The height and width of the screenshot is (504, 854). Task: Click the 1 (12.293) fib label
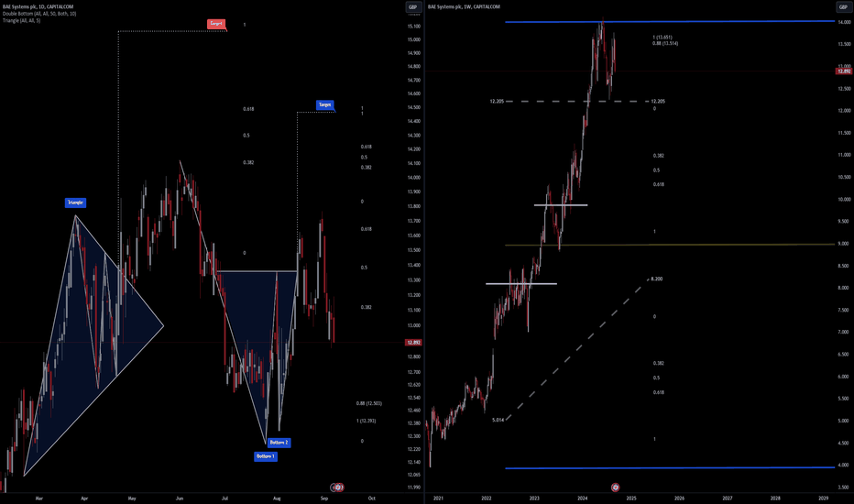coord(366,422)
